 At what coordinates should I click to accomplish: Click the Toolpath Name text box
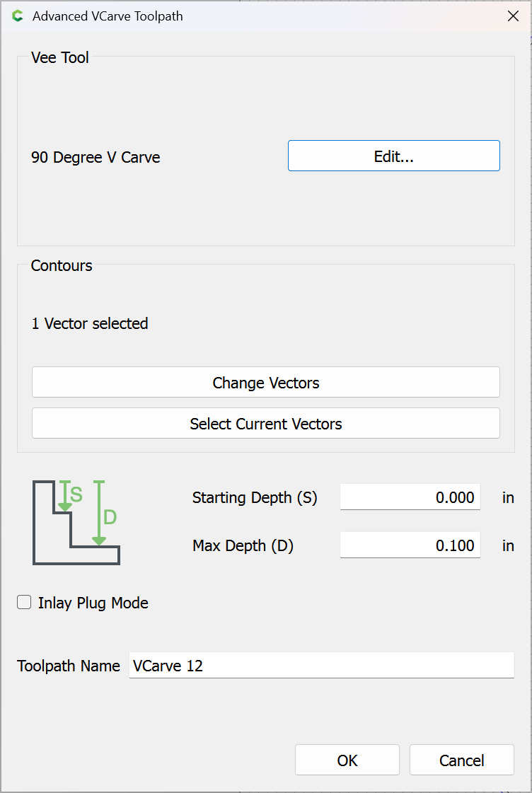pyautogui.click(x=321, y=666)
